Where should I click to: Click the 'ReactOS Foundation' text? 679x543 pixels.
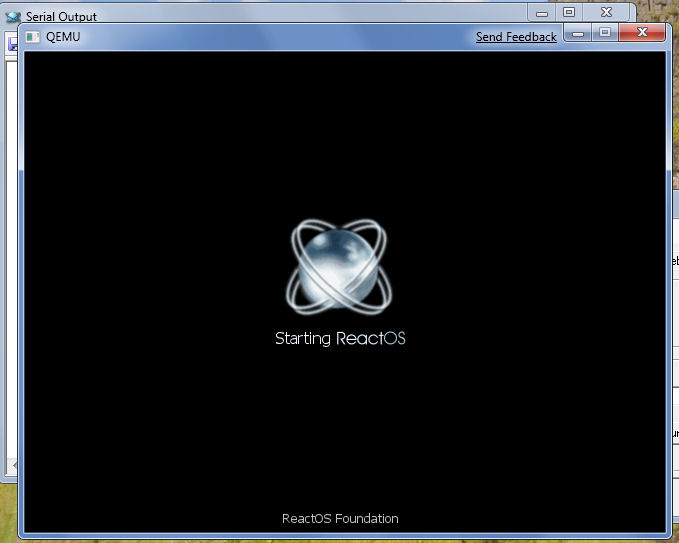pyautogui.click(x=340, y=518)
